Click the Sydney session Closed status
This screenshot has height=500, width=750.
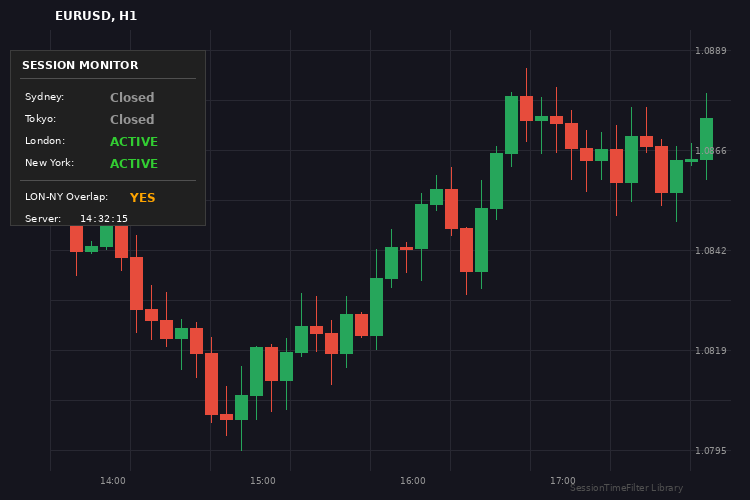132,98
